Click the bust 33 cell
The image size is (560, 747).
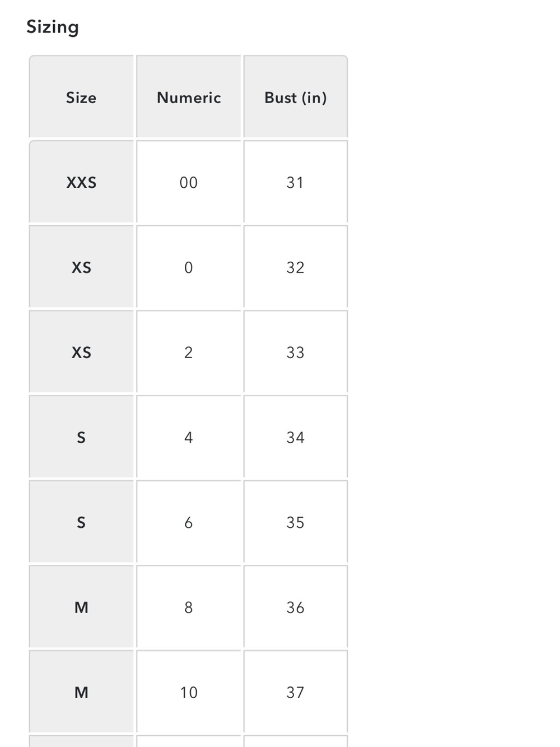[x=296, y=352]
